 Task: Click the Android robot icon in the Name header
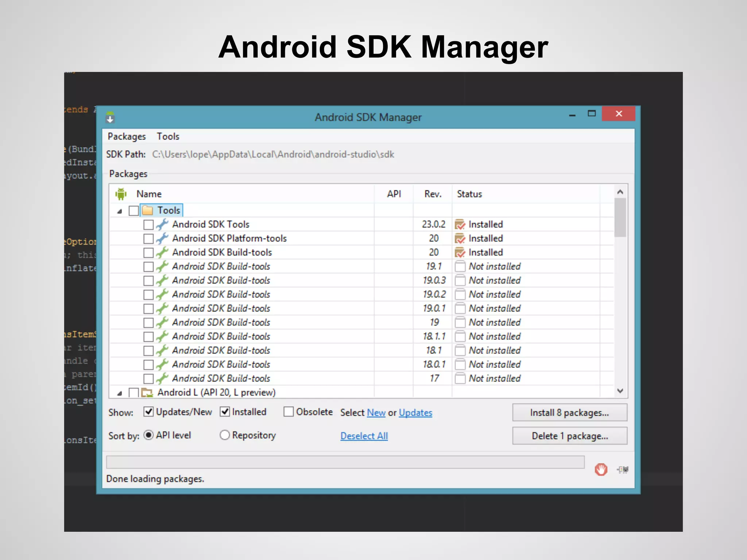[x=121, y=194]
